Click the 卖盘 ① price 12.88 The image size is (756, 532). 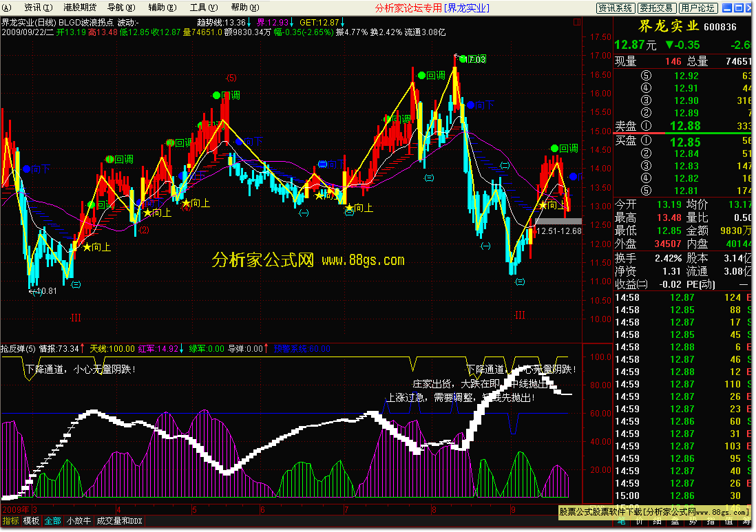point(685,126)
